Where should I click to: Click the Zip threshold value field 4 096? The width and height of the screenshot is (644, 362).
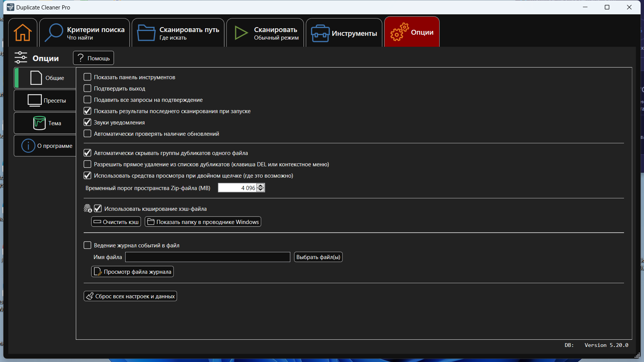[x=237, y=188]
